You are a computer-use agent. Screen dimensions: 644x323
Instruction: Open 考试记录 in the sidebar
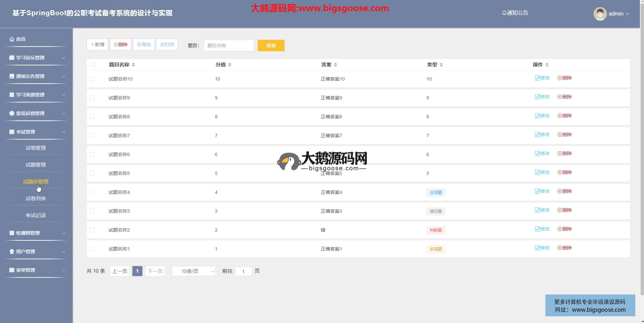(36, 215)
